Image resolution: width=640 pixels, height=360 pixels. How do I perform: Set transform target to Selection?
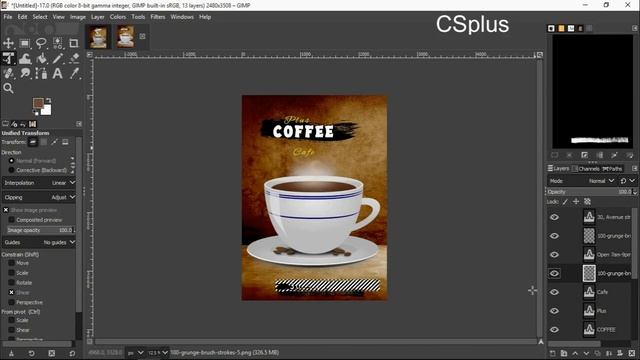(43, 142)
